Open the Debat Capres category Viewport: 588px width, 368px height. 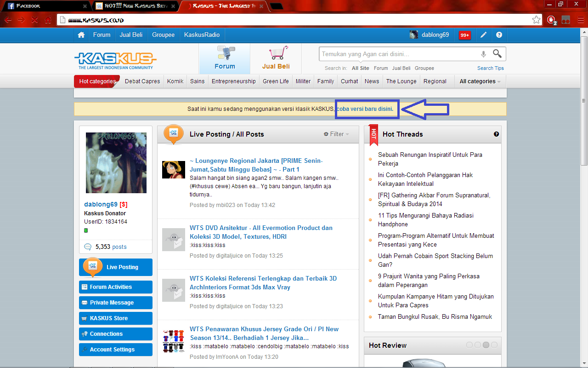(x=142, y=81)
